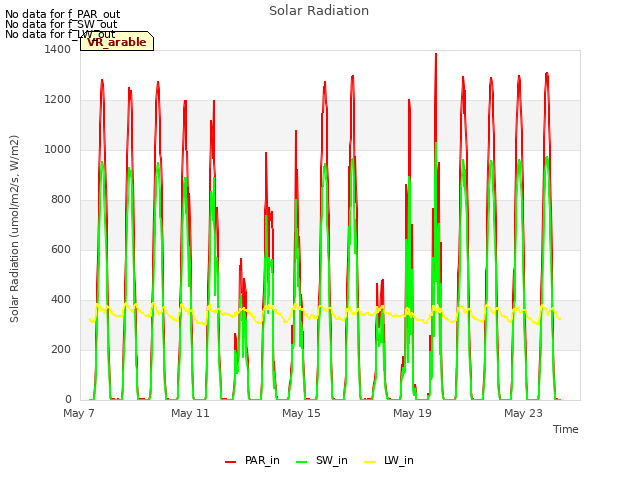
Task: Click the 400 y-axis tick label
Action: [61, 300]
